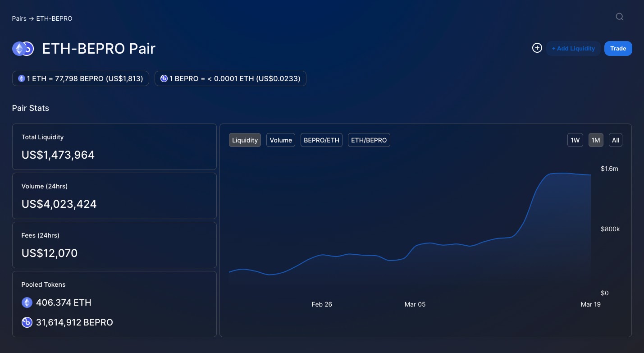This screenshot has width=644, height=353.
Task: Click the BEPRO icon in the BEPRO rate pill
Action: tap(164, 78)
